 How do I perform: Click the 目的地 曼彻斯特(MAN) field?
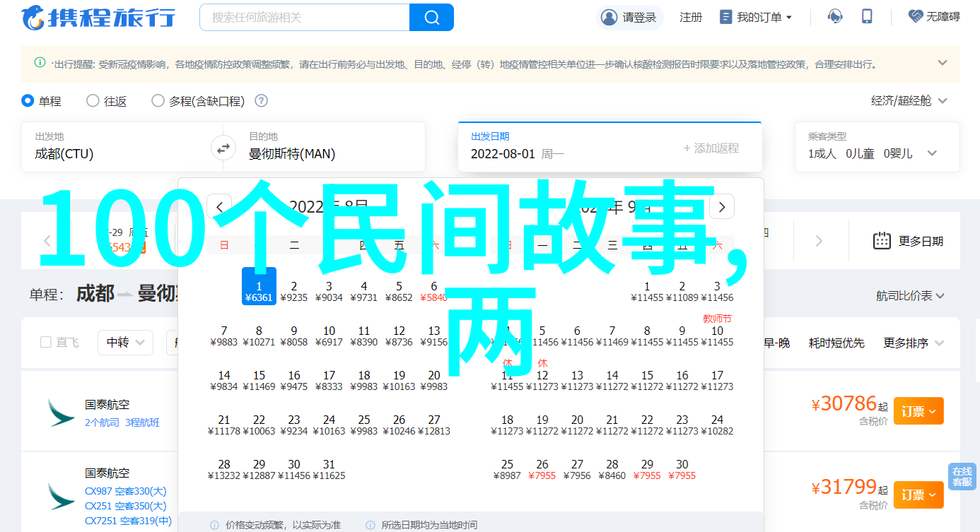tap(329, 147)
